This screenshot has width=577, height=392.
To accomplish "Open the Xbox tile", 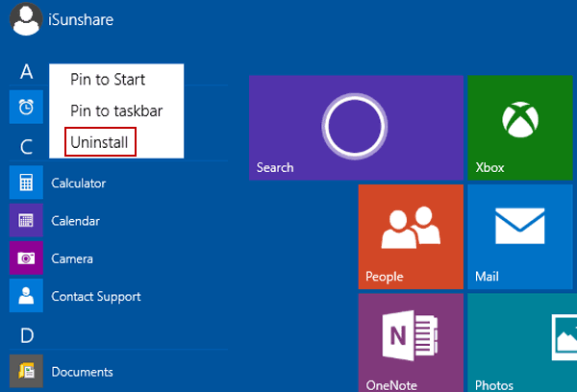I will 520,128.
